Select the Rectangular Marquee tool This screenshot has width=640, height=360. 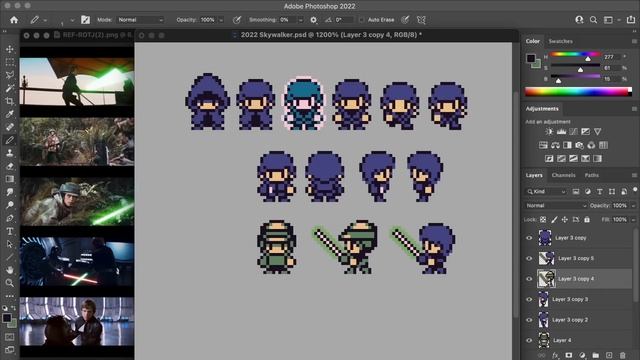10,62
